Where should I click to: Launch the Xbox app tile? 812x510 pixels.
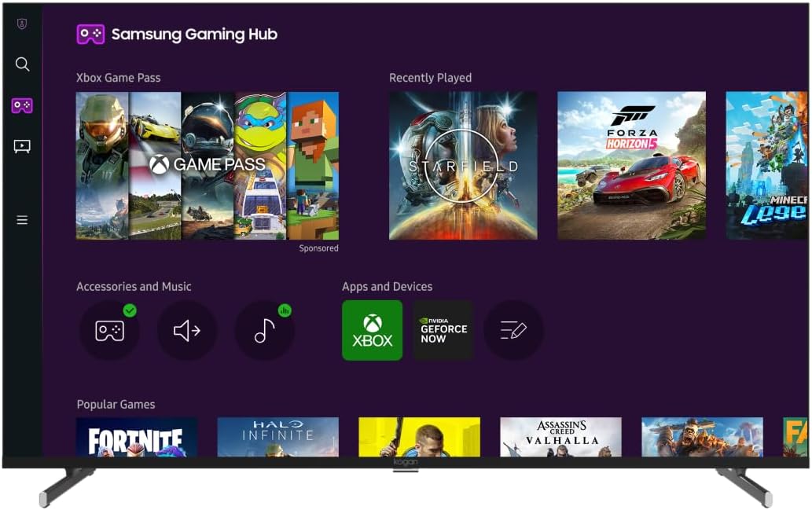pyautogui.click(x=372, y=330)
